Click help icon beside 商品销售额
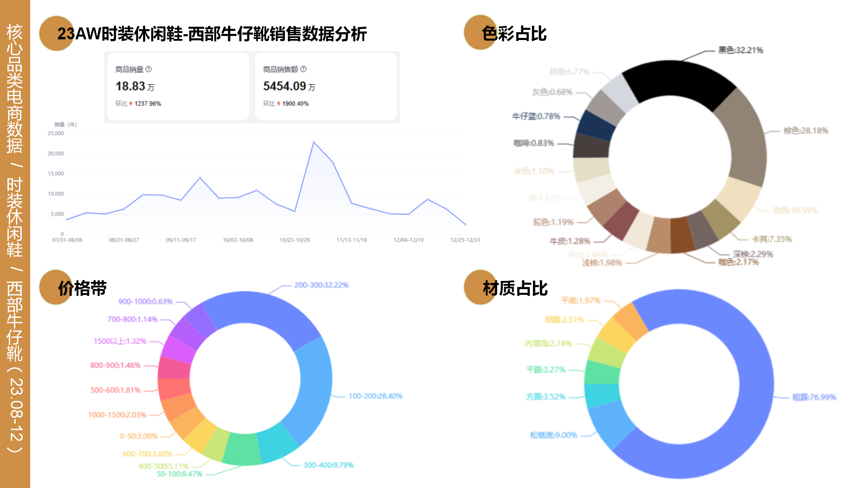The width and height of the screenshot is (868, 488). (x=303, y=69)
